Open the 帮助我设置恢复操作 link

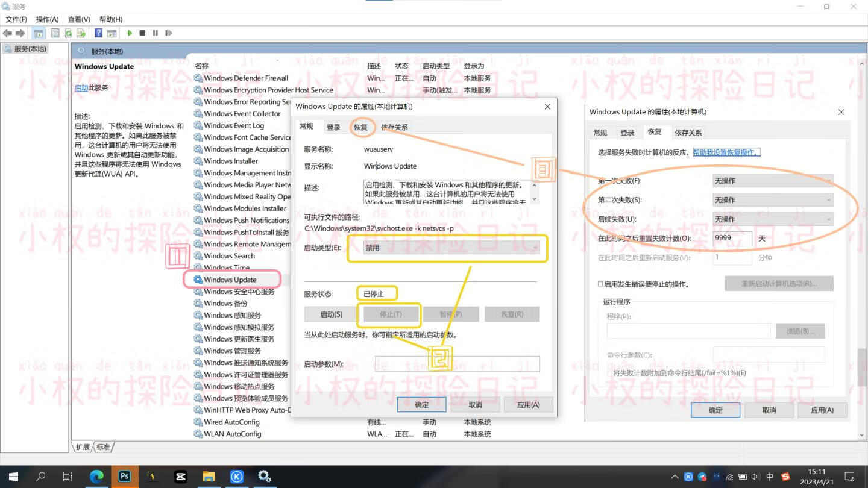726,152
